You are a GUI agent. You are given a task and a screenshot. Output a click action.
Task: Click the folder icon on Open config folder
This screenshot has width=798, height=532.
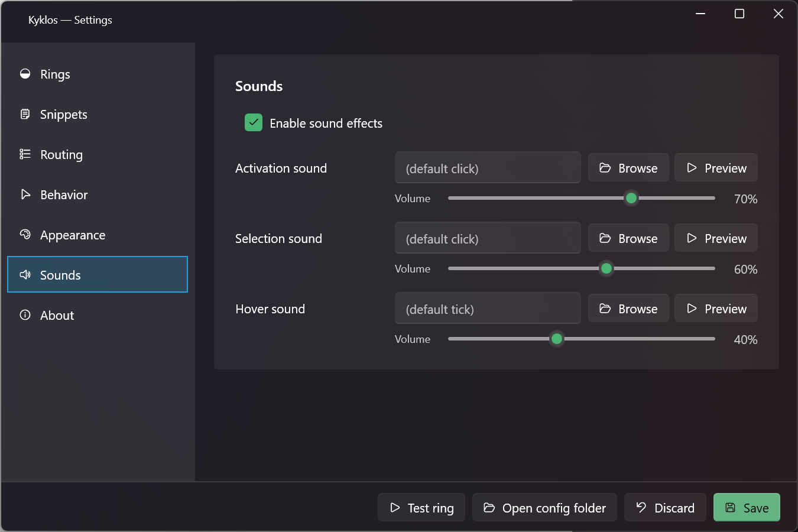(489, 508)
